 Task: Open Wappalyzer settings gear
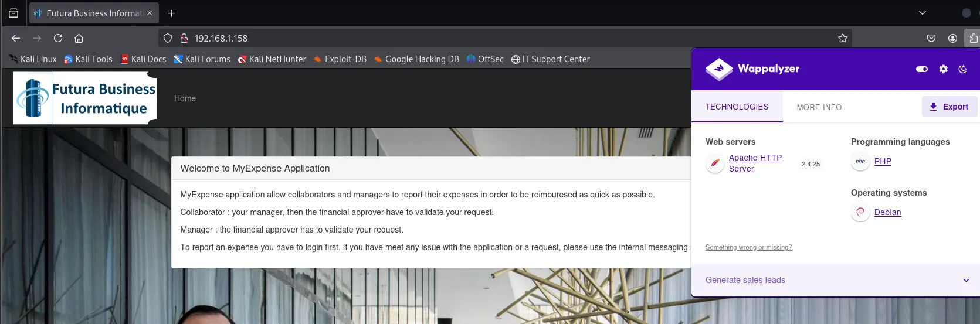pyautogui.click(x=943, y=69)
